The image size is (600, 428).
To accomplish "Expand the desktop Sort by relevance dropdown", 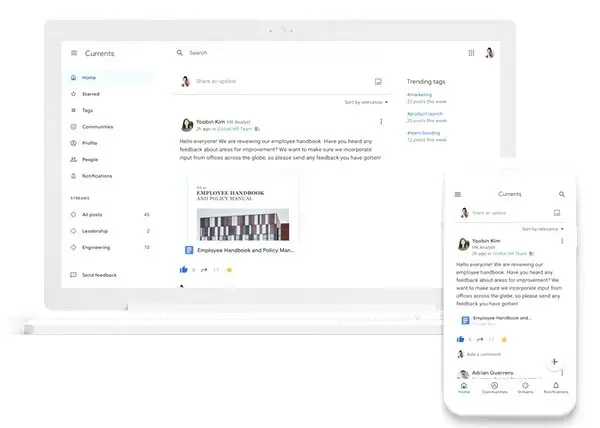I will [365, 102].
